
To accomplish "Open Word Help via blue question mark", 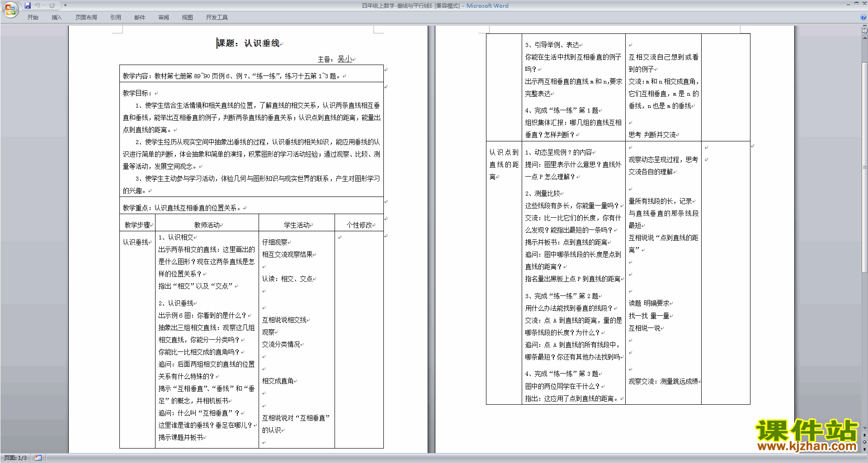I will (x=863, y=17).
